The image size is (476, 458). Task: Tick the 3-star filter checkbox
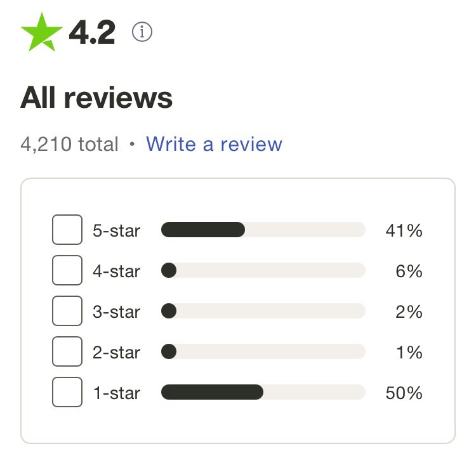(x=67, y=311)
